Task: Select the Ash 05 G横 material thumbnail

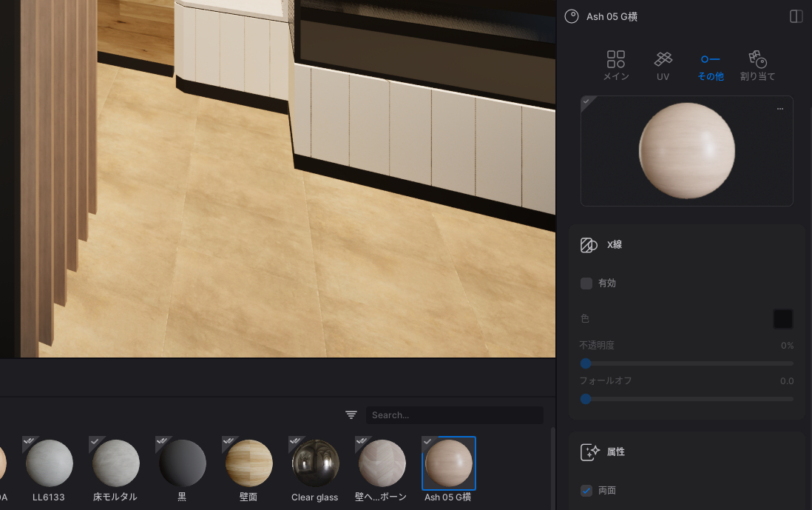Action: pyautogui.click(x=448, y=463)
